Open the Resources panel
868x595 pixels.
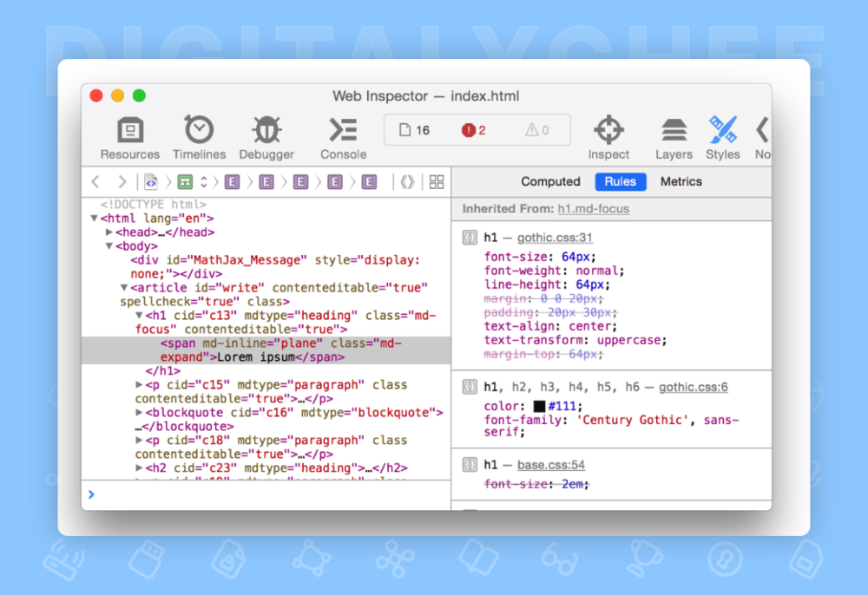pos(130,138)
